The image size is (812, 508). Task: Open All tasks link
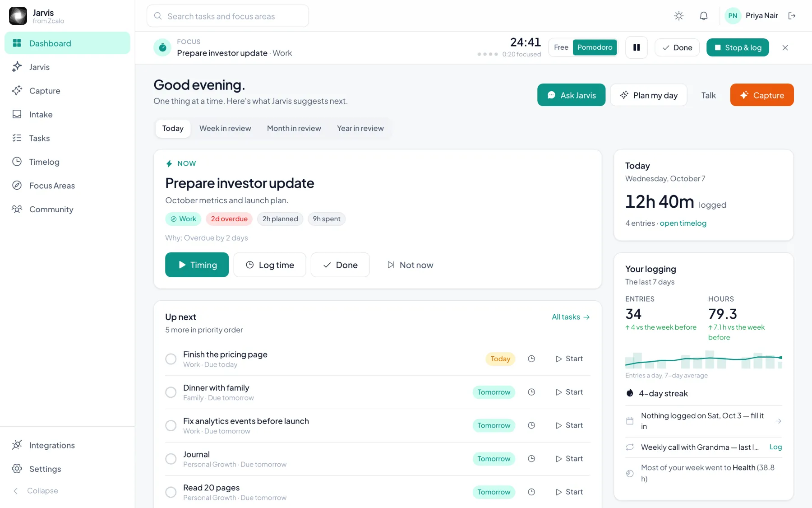[571, 317]
